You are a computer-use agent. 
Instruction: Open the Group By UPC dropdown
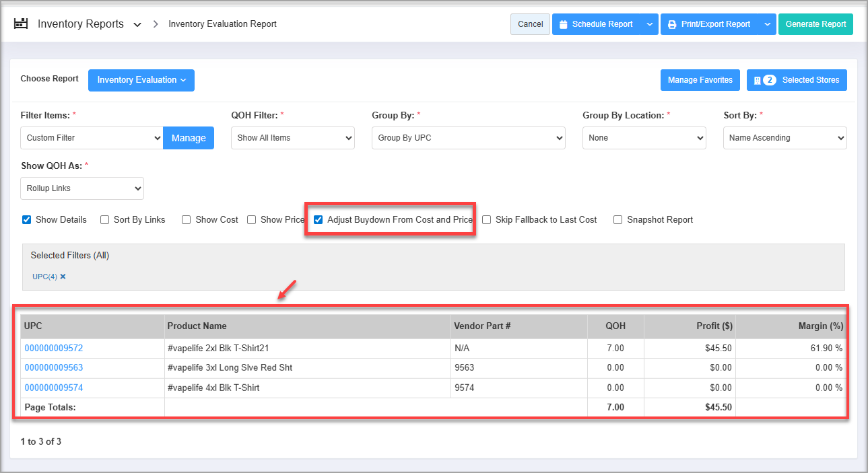pos(468,138)
